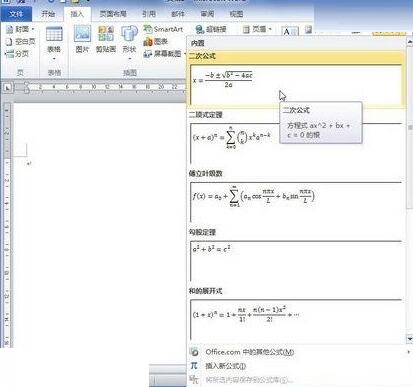
Task: Click the indent marker on horizontal ruler
Action: 26,88
